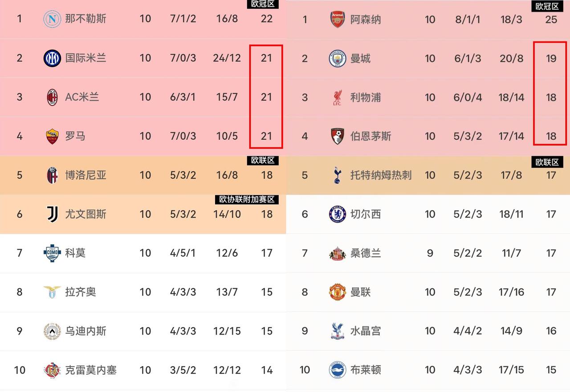Click the Manchester City badge

pos(338,59)
